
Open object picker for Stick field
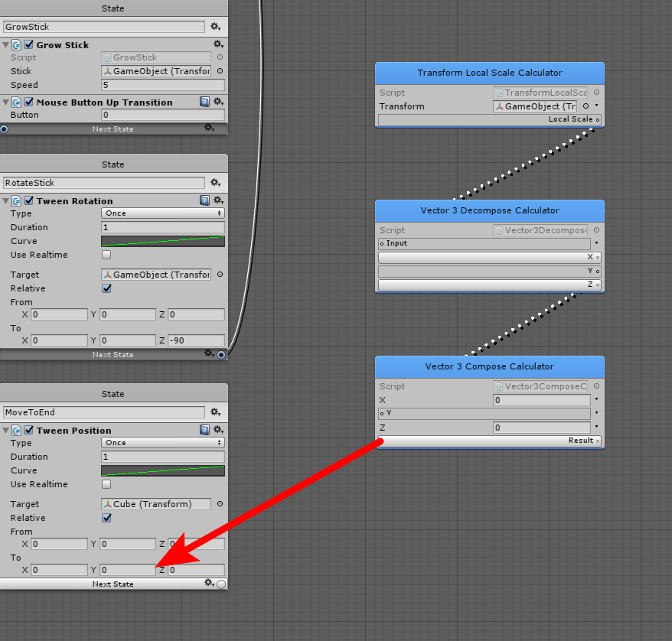click(220, 71)
